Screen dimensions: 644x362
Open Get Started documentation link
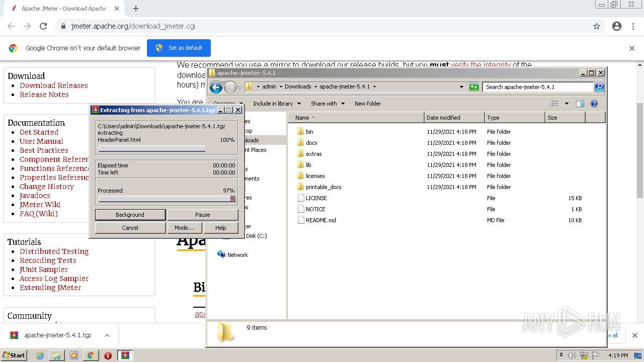pos(39,132)
